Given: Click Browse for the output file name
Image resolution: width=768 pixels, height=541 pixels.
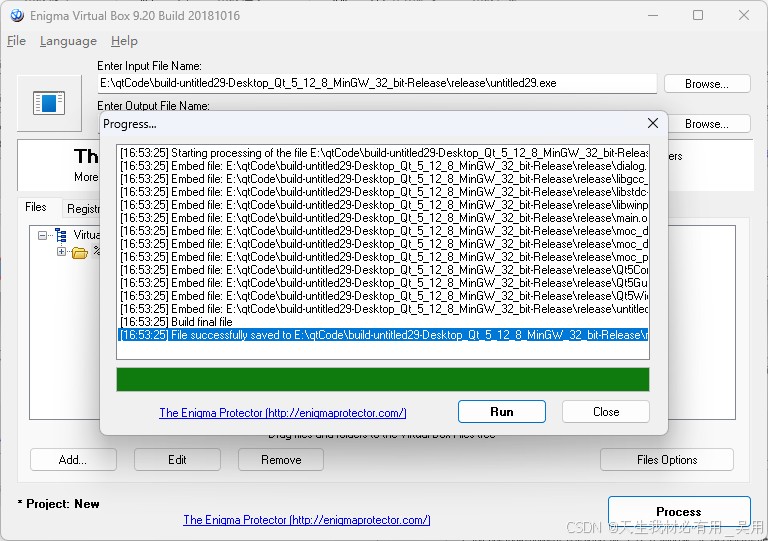Looking at the screenshot, I should click(707, 124).
